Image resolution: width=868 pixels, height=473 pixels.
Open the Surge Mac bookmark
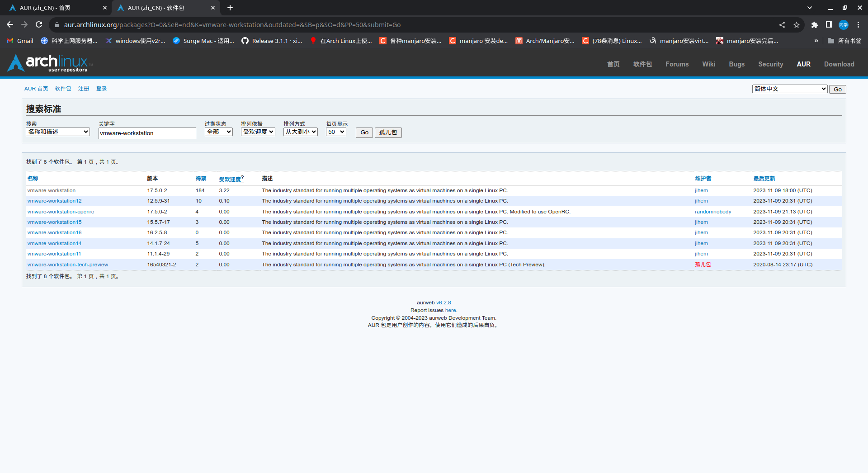[203, 41]
